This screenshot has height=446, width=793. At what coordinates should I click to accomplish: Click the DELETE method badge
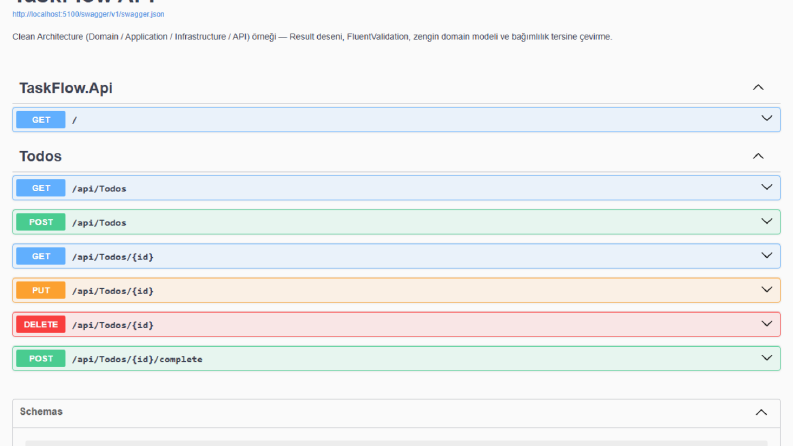(x=40, y=325)
